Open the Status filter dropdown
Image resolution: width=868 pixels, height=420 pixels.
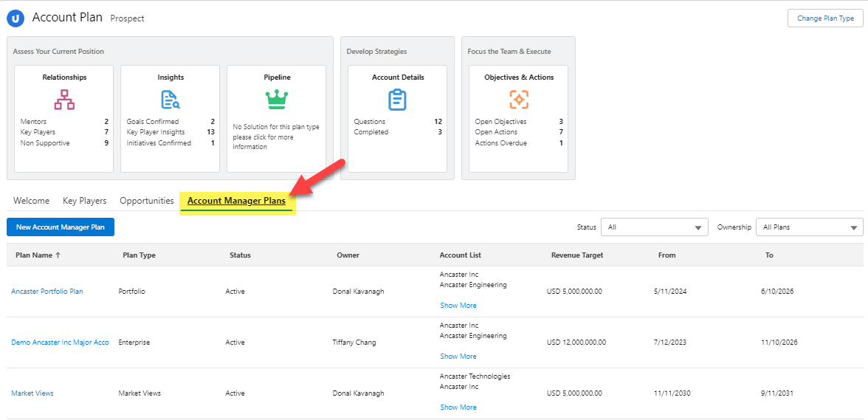pyautogui.click(x=654, y=227)
